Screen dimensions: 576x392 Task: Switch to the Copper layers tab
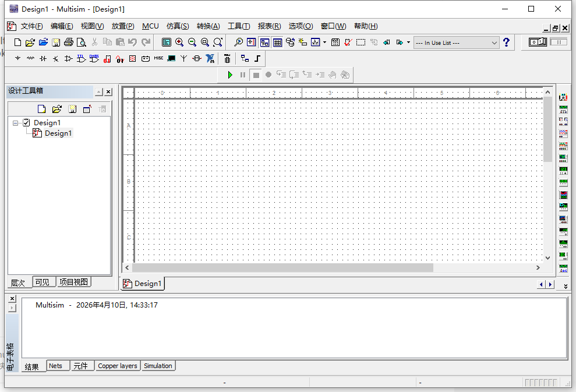118,366
